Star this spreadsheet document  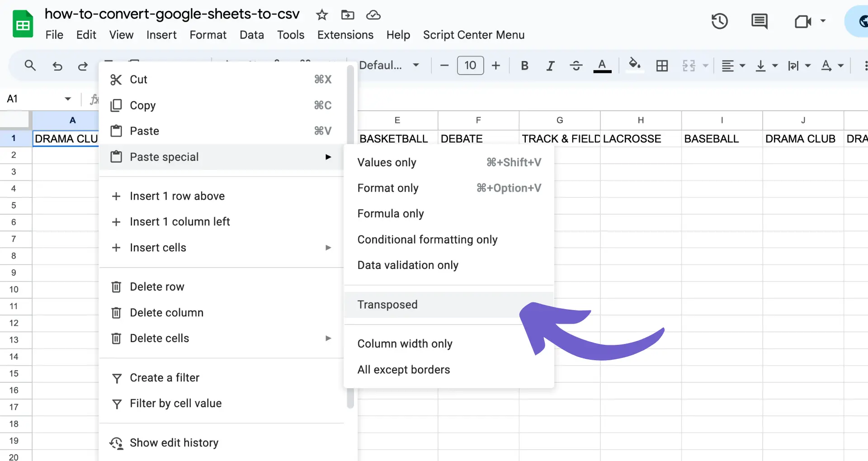coord(322,15)
